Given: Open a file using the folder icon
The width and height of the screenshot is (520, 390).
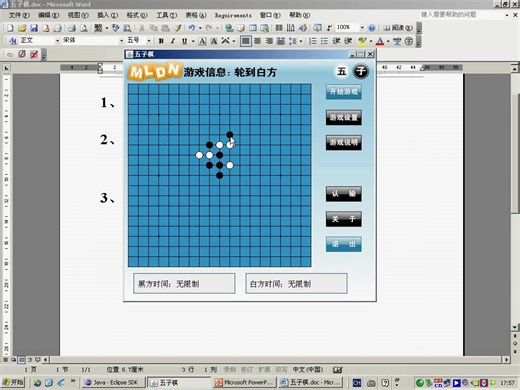Looking at the screenshot, I should coord(22,28).
